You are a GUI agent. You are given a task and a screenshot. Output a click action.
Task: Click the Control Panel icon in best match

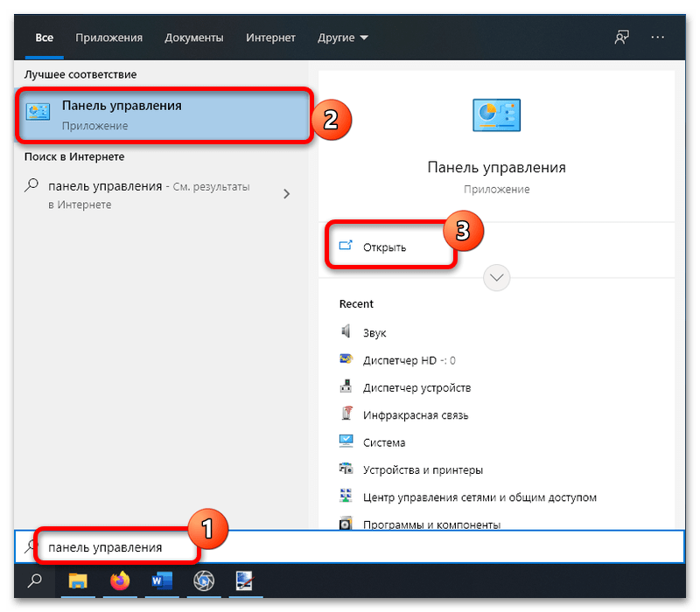pyautogui.click(x=38, y=112)
